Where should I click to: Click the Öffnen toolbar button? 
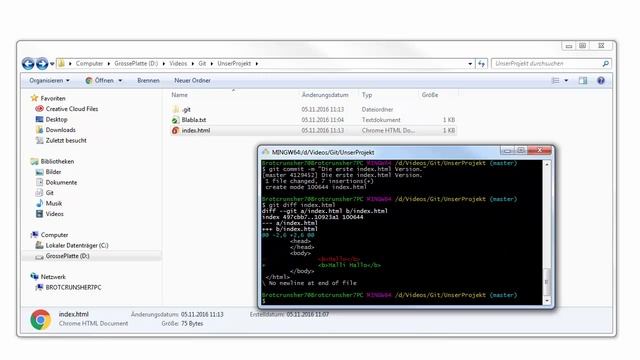point(99,80)
